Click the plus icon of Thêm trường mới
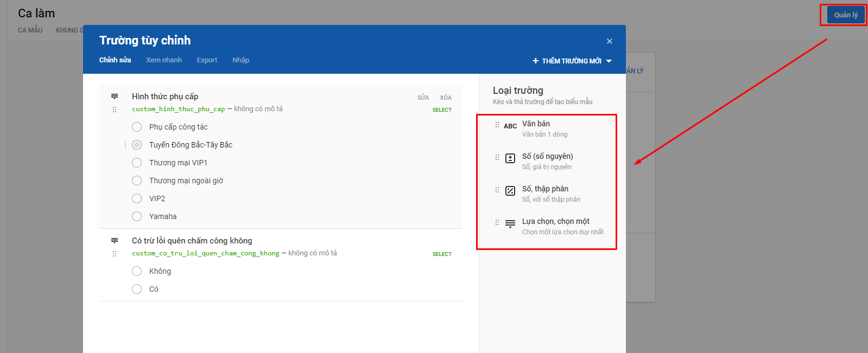The width and height of the screenshot is (868, 353). click(x=536, y=61)
